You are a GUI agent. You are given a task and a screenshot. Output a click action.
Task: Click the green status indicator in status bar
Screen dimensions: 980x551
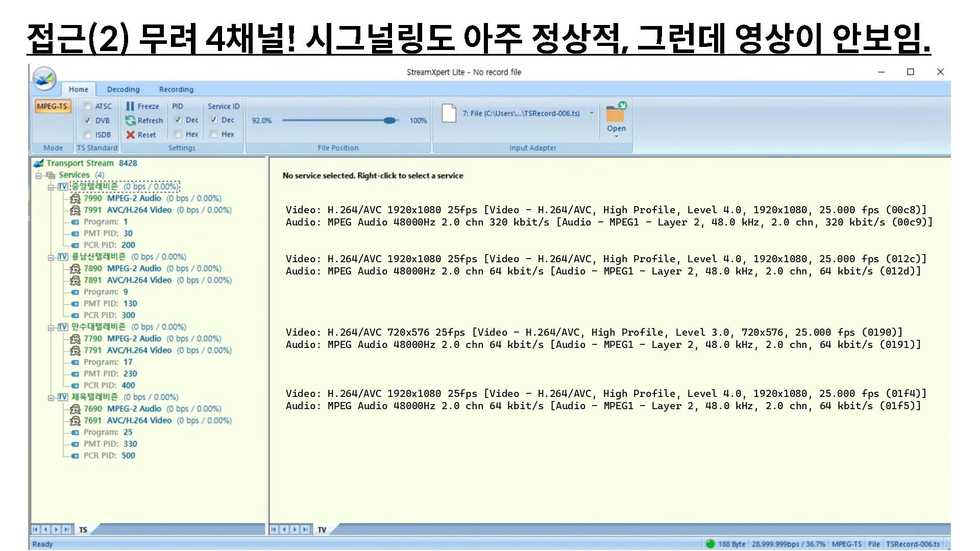pyautogui.click(x=709, y=544)
